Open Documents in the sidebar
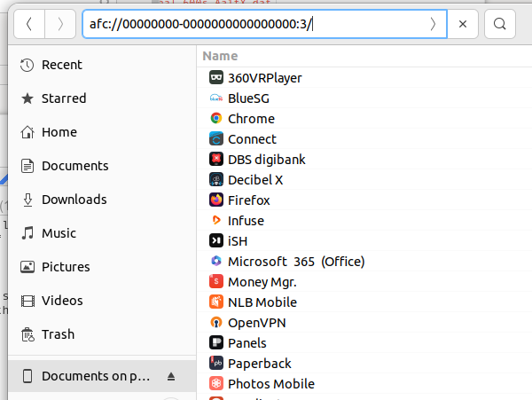 coord(102,166)
